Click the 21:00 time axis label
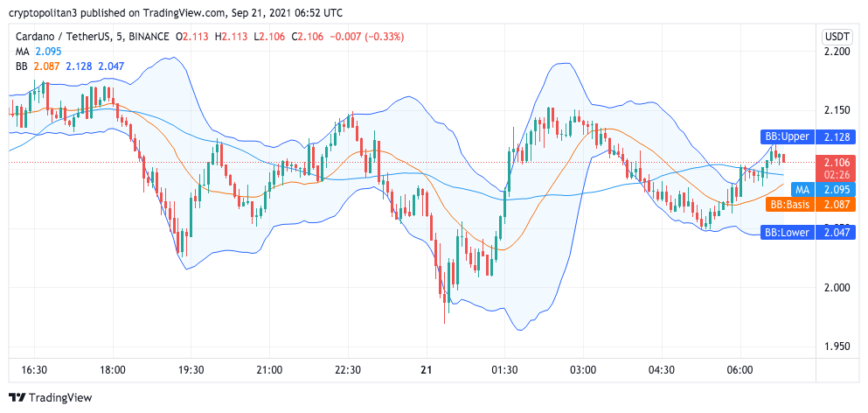Viewport: 868px width, 413px height. [269, 370]
